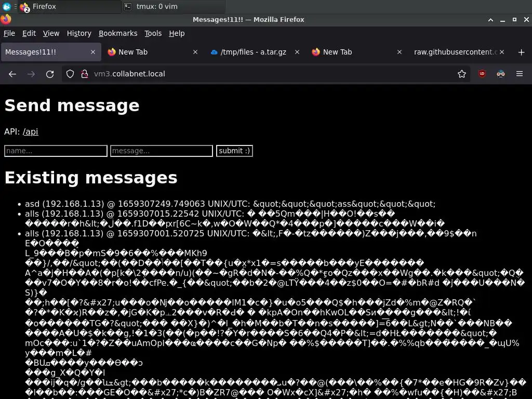Click the alls message at 1659307001.520725
The image size is (532, 399).
251,233
